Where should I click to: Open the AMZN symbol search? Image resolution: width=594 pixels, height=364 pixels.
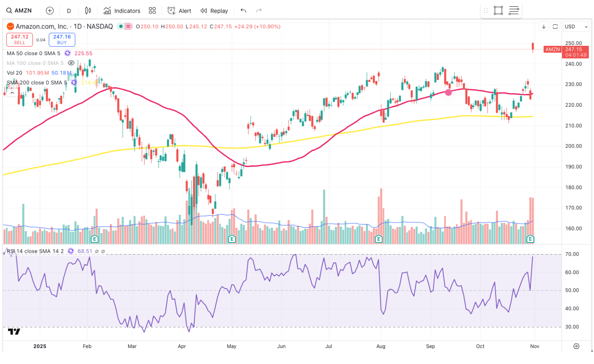click(20, 11)
